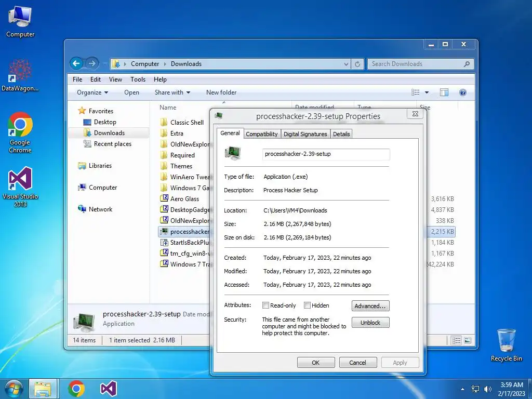This screenshot has height=399, width=532.
Task: Toggle the Read-only checkbox
Action: [265, 305]
